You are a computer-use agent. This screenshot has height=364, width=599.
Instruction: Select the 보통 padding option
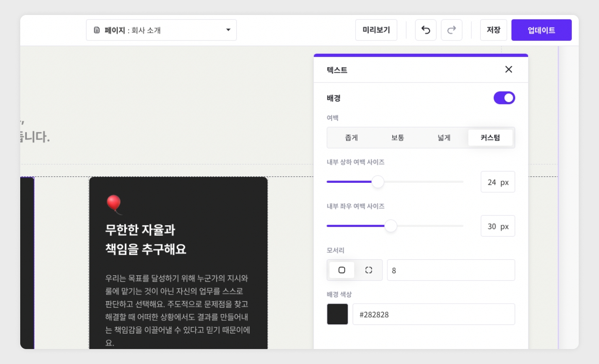pyautogui.click(x=397, y=138)
